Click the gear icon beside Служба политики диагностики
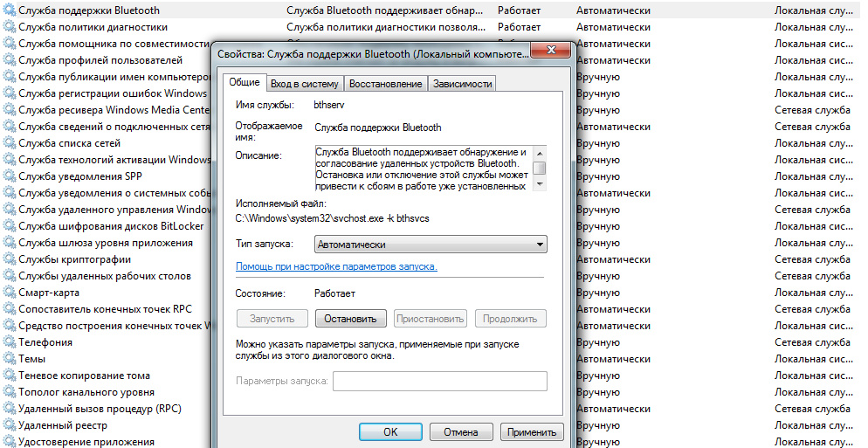868x448 pixels. [x=10, y=27]
